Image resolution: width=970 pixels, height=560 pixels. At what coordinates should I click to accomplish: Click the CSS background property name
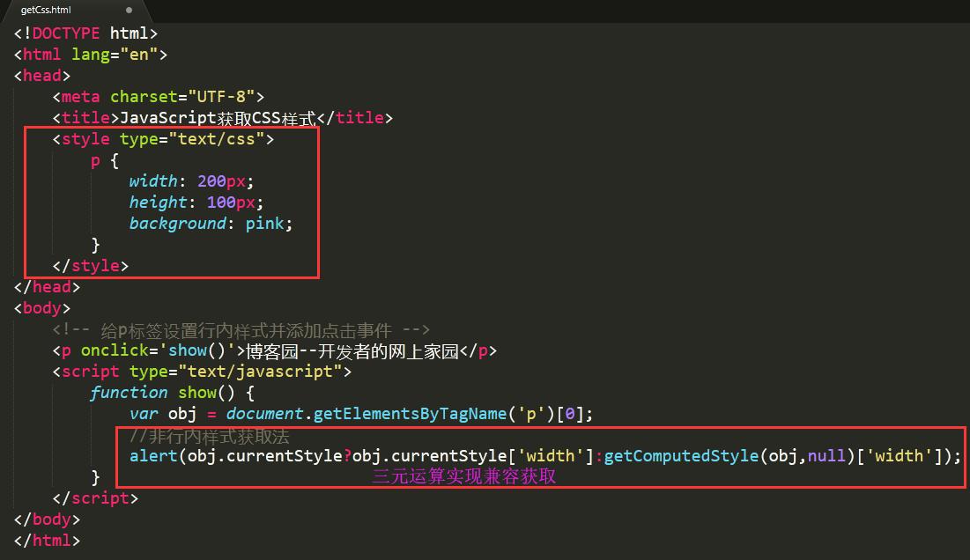click(x=177, y=224)
